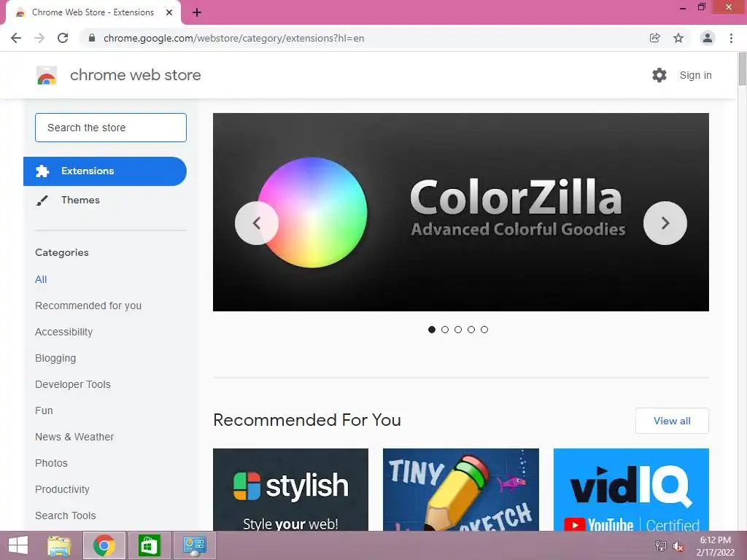View all recommended extensions
The width and height of the screenshot is (747, 560).
click(672, 421)
